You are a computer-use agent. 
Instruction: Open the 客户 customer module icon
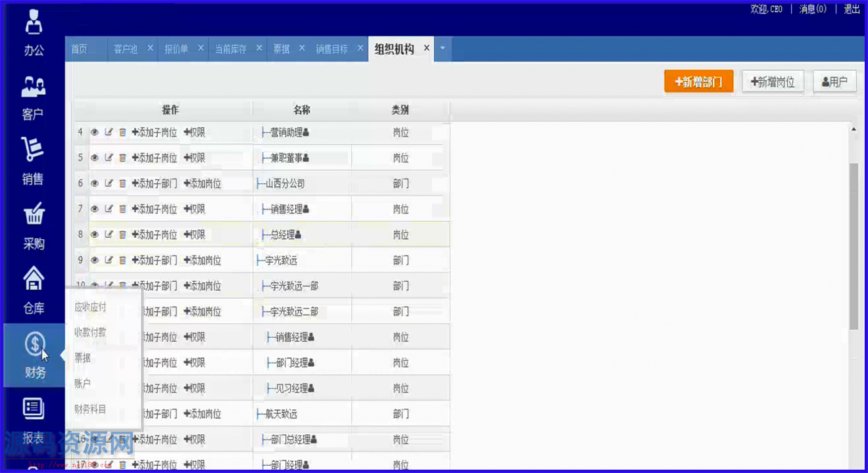point(33,97)
